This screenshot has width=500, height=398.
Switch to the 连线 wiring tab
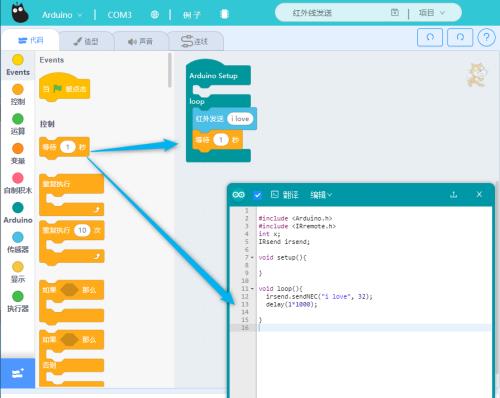click(x=195, y=41)
